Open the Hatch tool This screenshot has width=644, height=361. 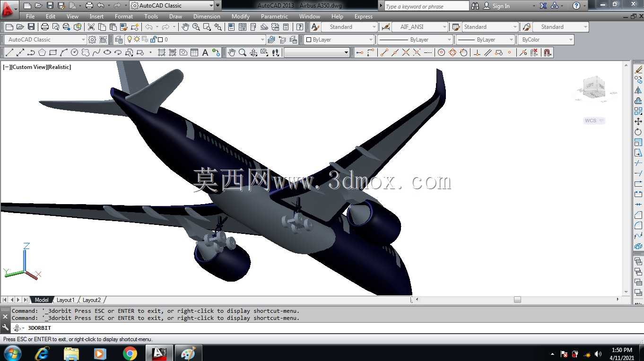click(x=162, y=52)
